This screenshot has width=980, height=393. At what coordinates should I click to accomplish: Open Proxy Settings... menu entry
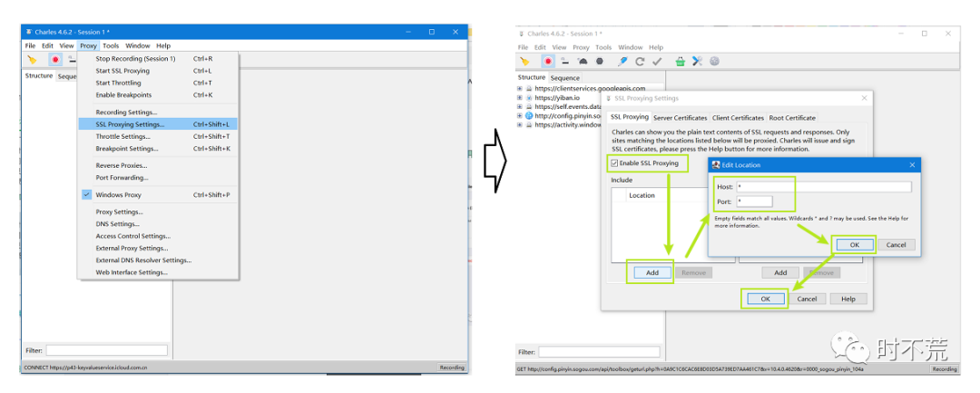[x=158, y=211]
